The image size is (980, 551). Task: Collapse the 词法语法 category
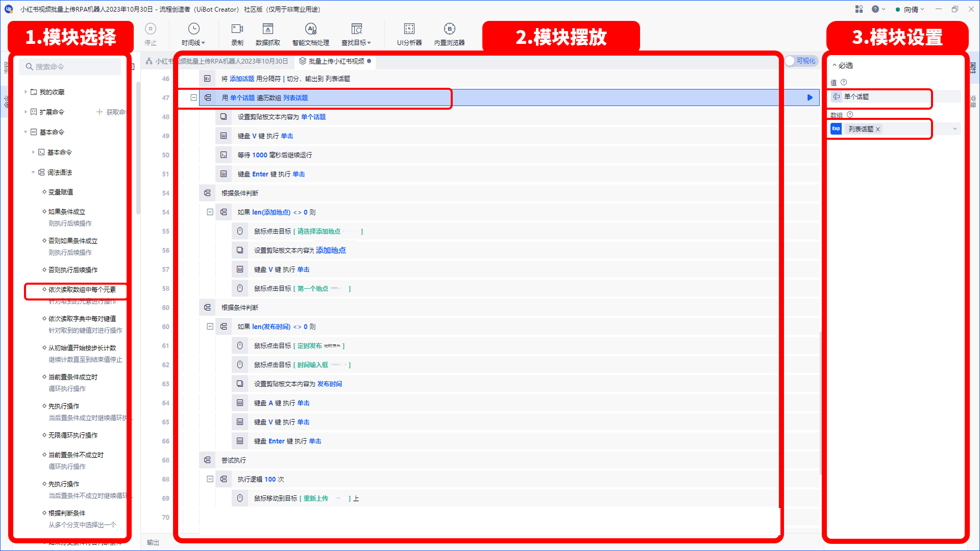click(33, 172)
